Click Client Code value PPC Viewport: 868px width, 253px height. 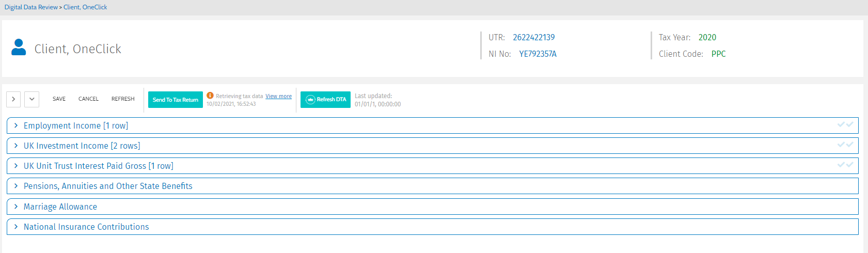click(x=719, y=54)
